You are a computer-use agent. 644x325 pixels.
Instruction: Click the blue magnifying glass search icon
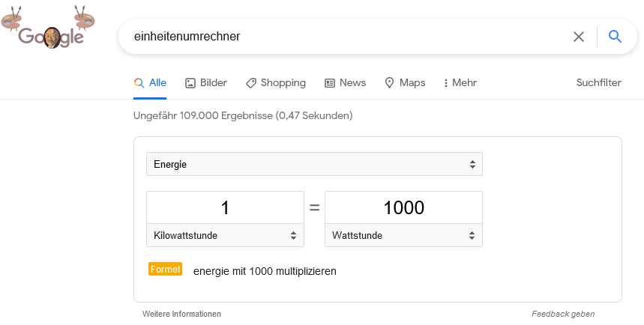tap(615, 37)
